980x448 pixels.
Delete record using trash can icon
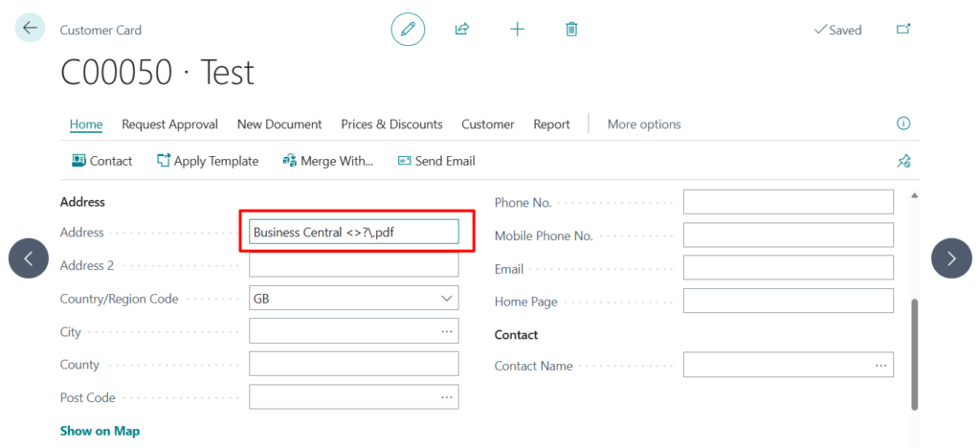(x=571, y=30)
